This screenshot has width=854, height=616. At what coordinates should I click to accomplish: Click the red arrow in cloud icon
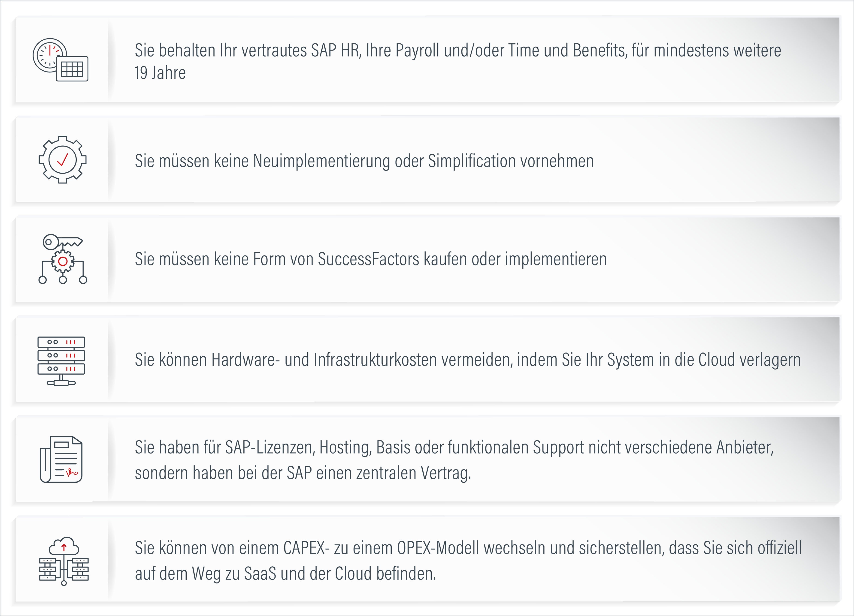click(x=64, y=547)
